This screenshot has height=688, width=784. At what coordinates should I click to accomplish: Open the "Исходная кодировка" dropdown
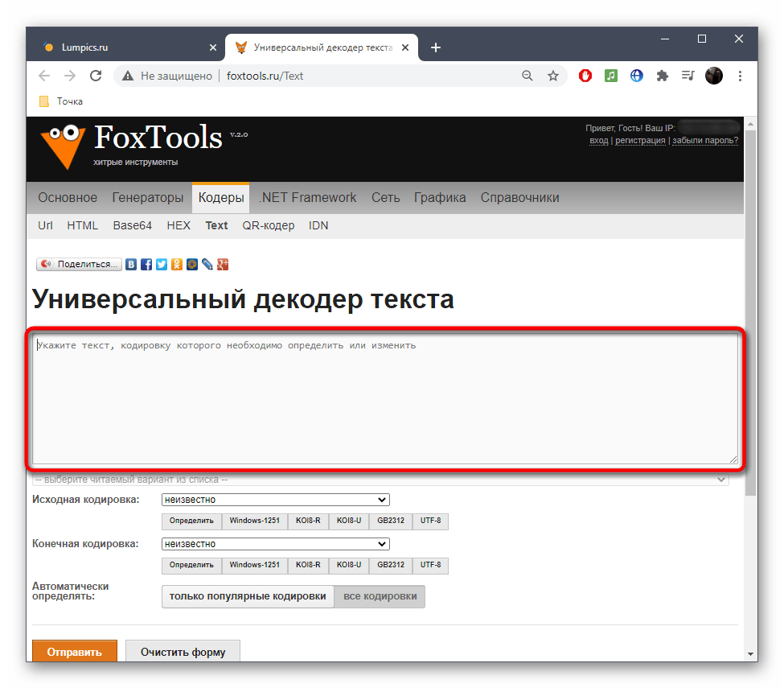[275, 500]
